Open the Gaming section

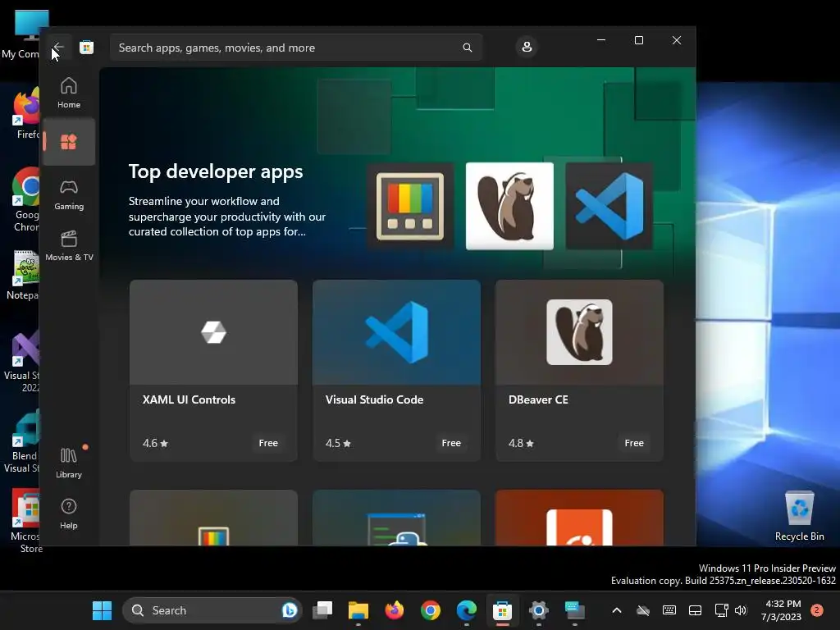click(69, 194)
